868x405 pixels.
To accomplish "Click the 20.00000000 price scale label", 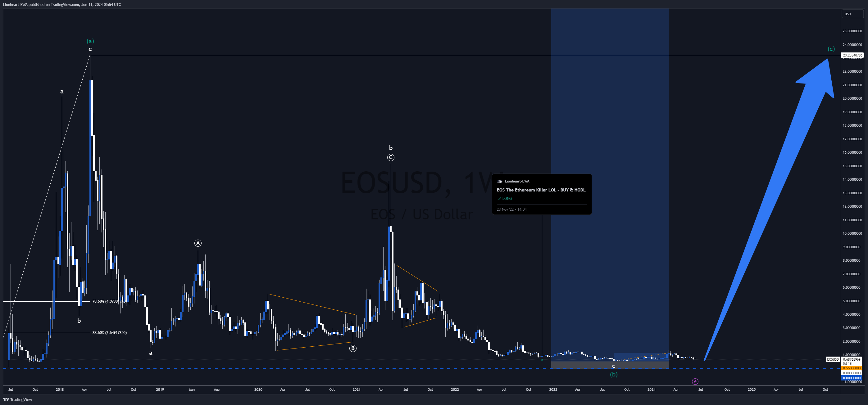I will (x=852, y=98).
